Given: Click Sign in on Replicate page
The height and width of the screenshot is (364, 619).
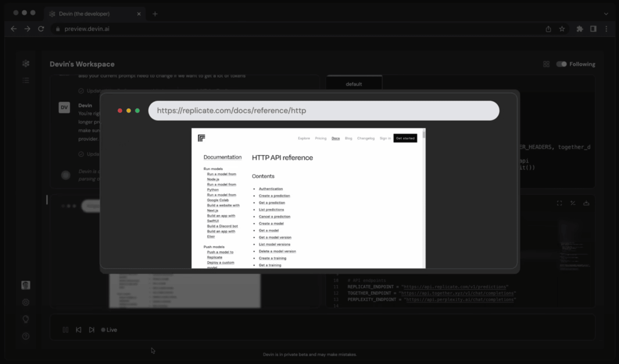Looking at the screenshot, I should pyautogui.click(x=385, y=138).
